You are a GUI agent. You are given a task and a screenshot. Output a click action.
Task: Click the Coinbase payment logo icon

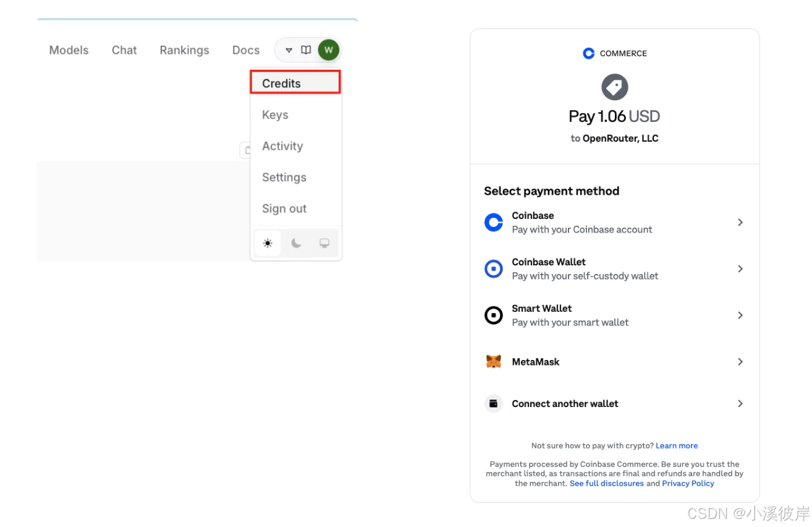pyautogui.click(x=494, y=222)
